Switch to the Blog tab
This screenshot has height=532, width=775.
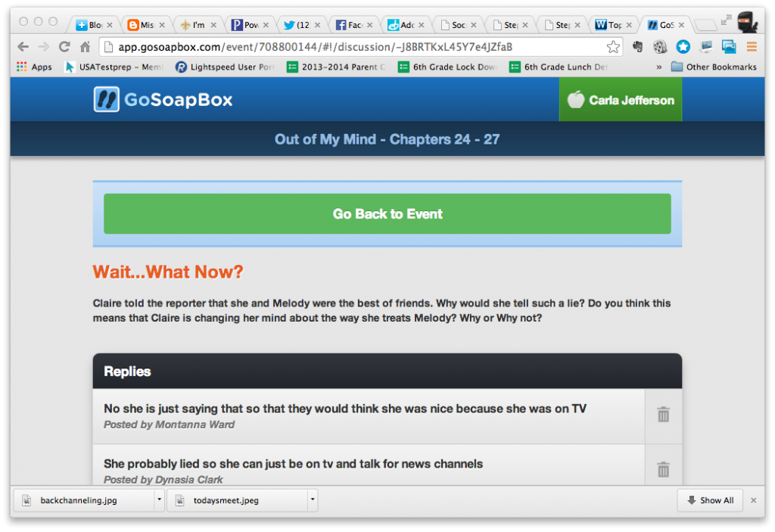[93, 25]
